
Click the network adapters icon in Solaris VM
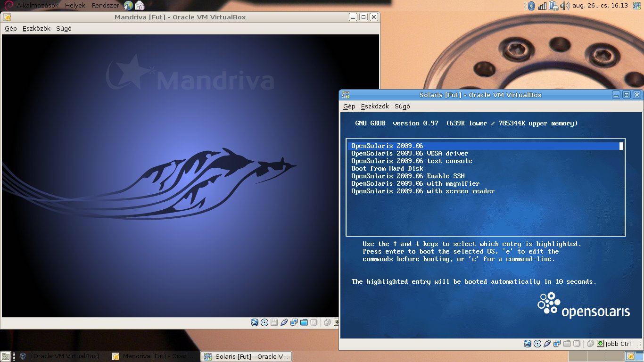(557, 343)
